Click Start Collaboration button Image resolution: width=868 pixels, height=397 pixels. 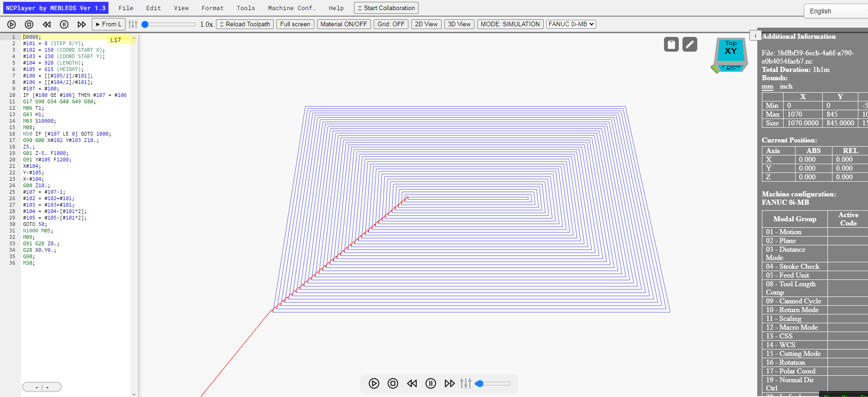386,8
